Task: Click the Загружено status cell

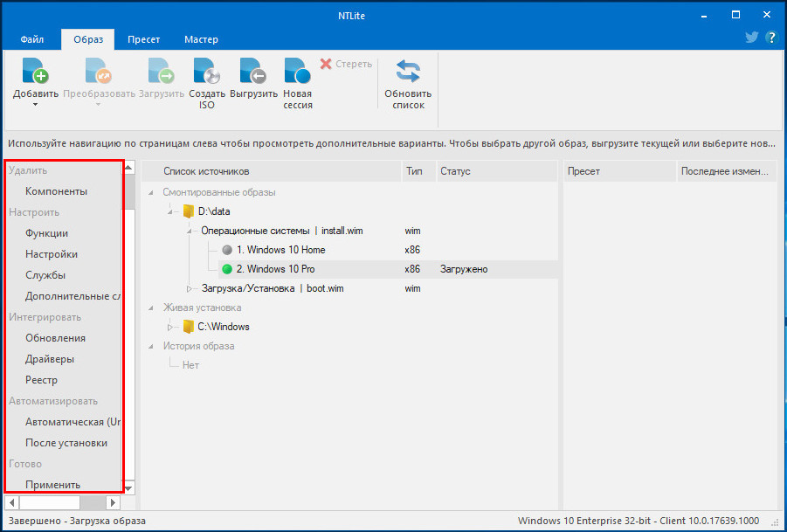Action: [464, 270]
